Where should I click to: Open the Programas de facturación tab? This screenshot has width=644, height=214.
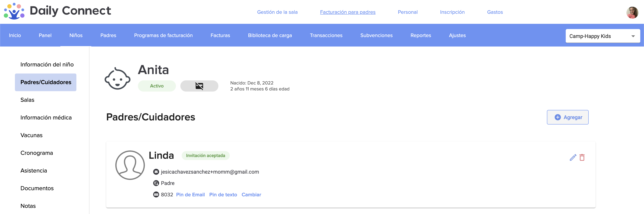[163, 36]
